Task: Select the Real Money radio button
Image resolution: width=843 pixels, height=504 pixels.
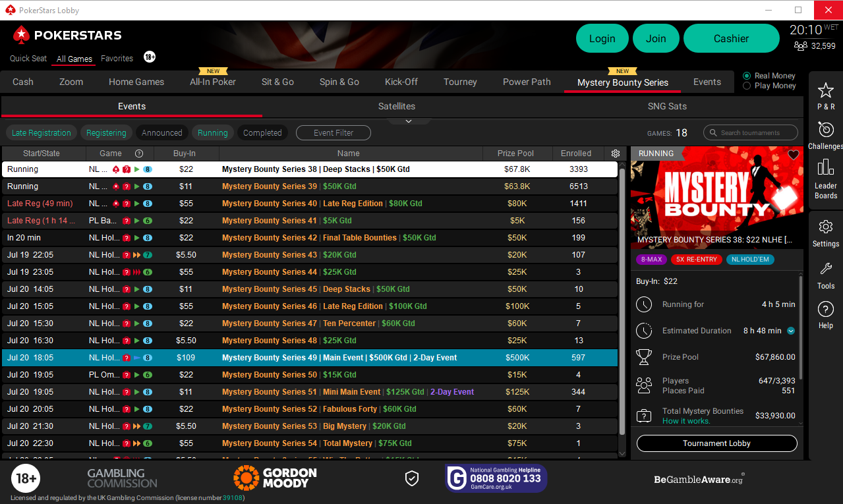Action: point(747,76)
